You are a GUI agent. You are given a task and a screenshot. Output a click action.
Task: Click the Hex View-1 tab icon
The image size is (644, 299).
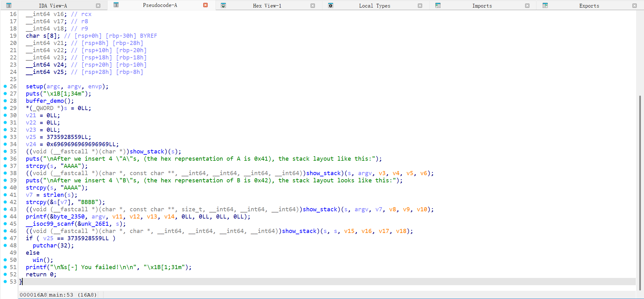coord(223,5)
